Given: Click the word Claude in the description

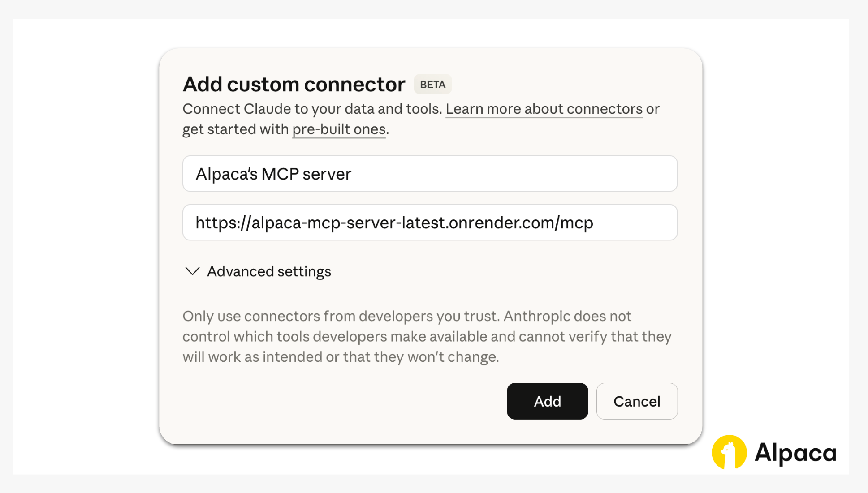Looking at the screenshot, I should 267,109.
